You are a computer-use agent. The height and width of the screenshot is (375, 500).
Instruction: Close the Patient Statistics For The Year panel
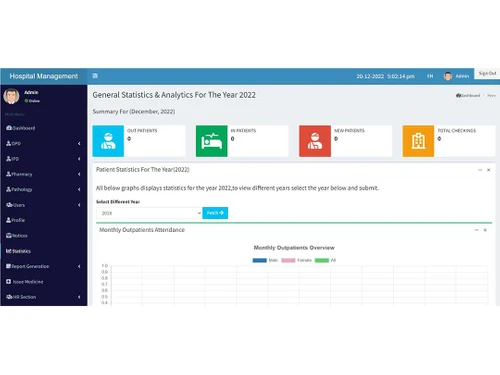click(x=489, y=170)
